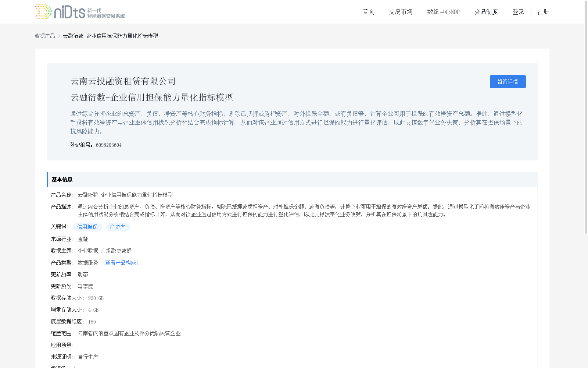
Task: Click the niDts logo icon
Action: click(80, 12)
